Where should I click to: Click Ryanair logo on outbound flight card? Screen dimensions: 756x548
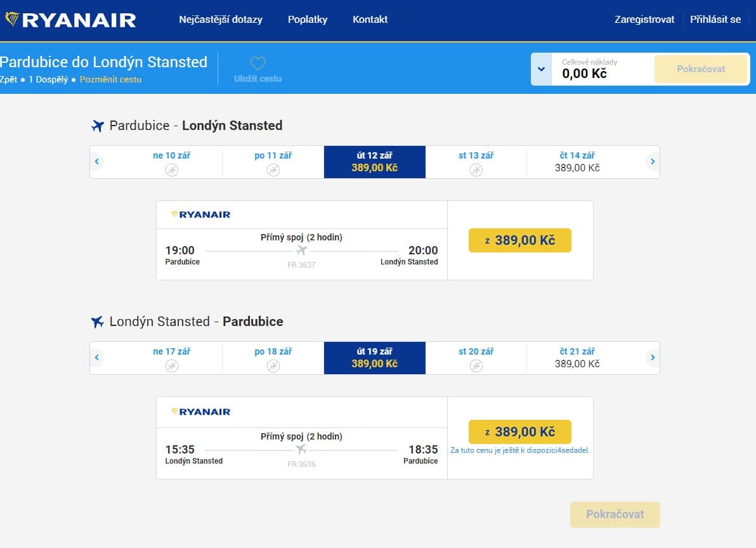pyautogui.click(x=201, y=214)
